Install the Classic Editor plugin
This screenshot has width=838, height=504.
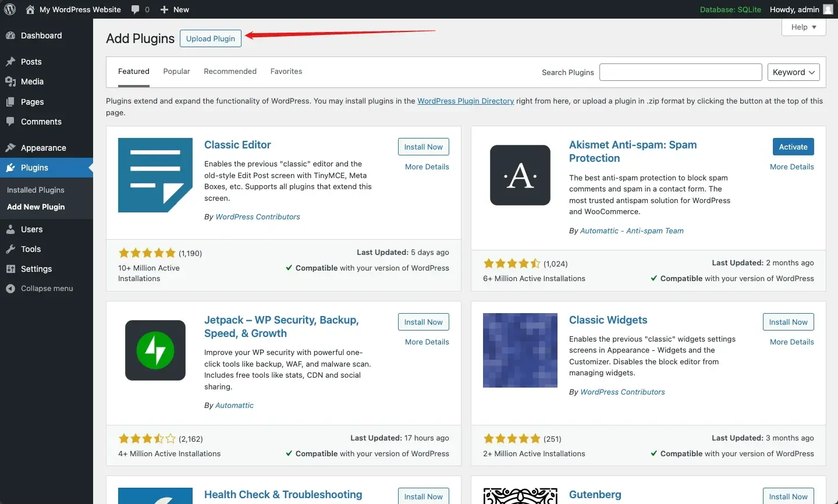(423, 147)
